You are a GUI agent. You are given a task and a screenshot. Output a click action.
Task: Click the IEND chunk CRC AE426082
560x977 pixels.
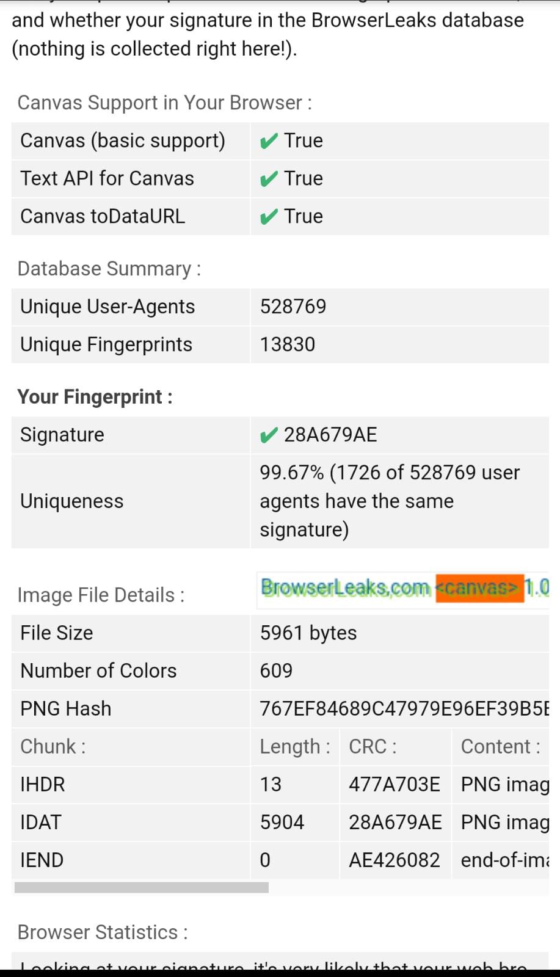tap(395, 860)
